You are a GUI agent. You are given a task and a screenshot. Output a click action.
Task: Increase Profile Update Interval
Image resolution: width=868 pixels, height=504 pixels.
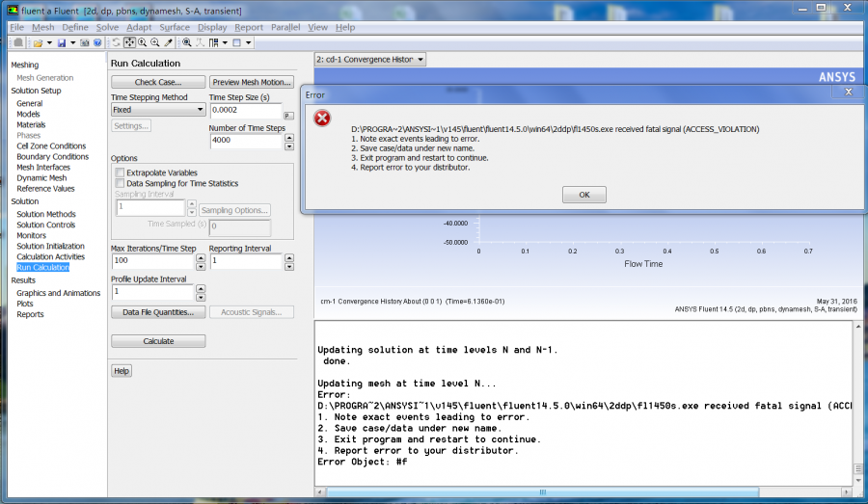[x=201, y=288]
